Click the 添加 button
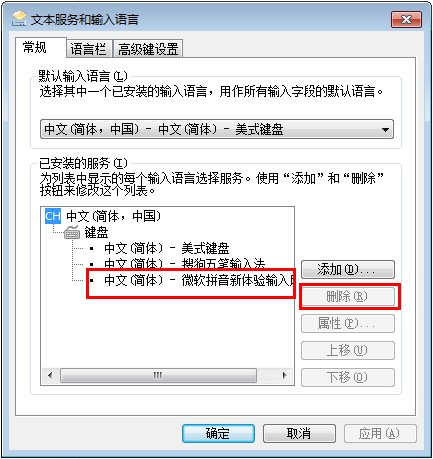This screenshot has width=433, height=459. (x=348, y=269)
